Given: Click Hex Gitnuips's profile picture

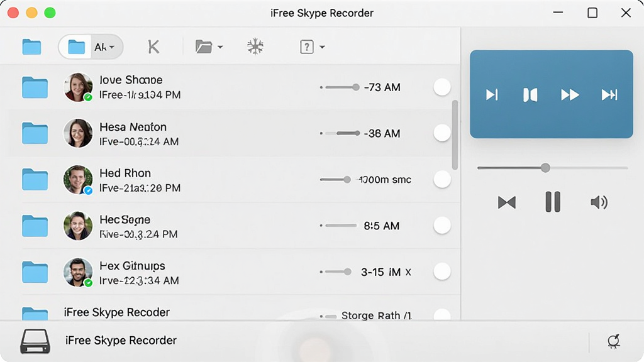Looking at the screenshot, I should [x=77, y=272].
